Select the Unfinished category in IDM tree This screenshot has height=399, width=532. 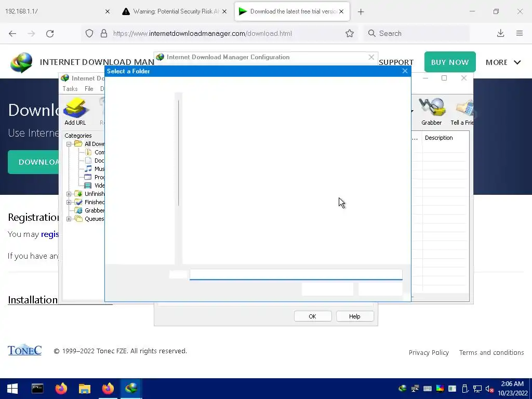pyautogui.click(x=89, y=194)
